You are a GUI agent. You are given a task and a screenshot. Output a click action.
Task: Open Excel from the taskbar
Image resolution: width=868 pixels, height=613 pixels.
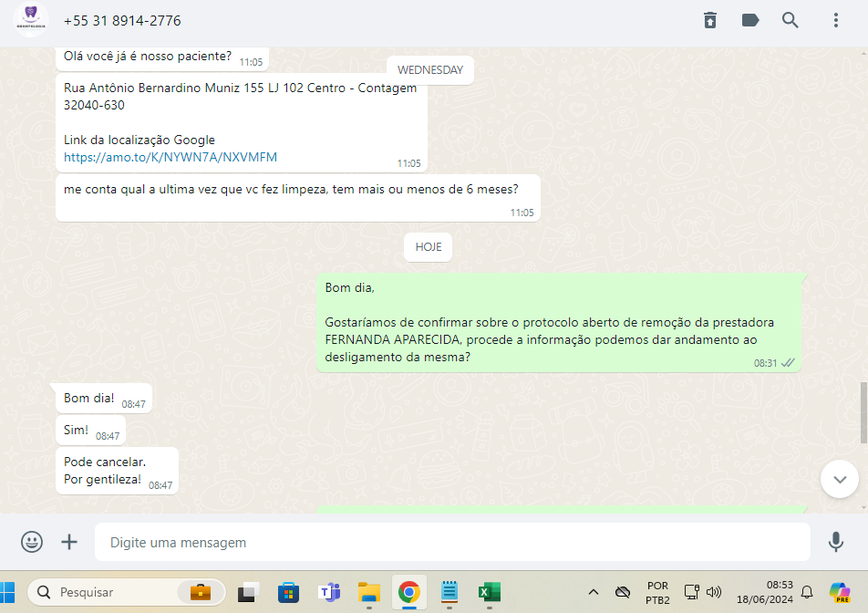pyautogui.click(x=490, y=592)
